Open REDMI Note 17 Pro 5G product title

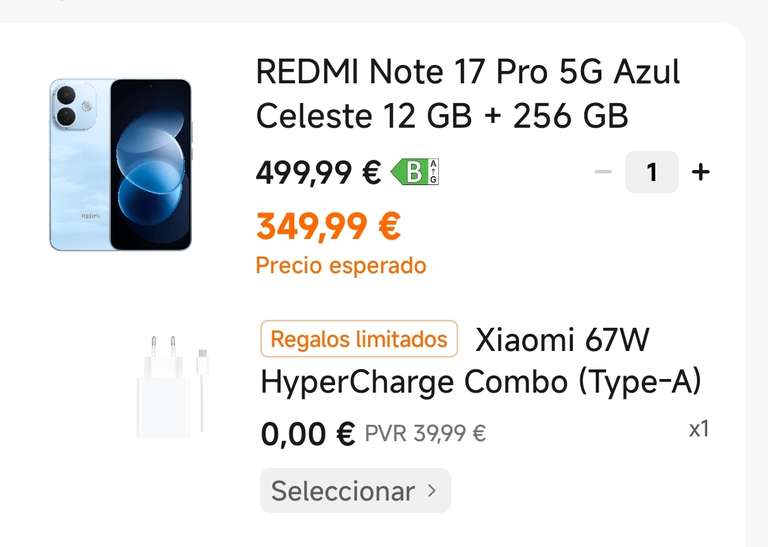(468, 94)
